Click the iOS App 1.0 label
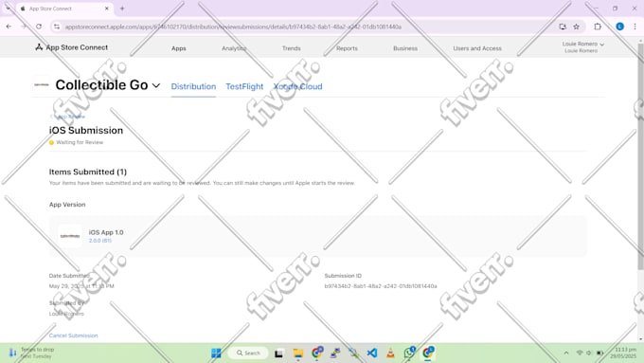This screenshot has height=363, width=644. coord(106,232)
